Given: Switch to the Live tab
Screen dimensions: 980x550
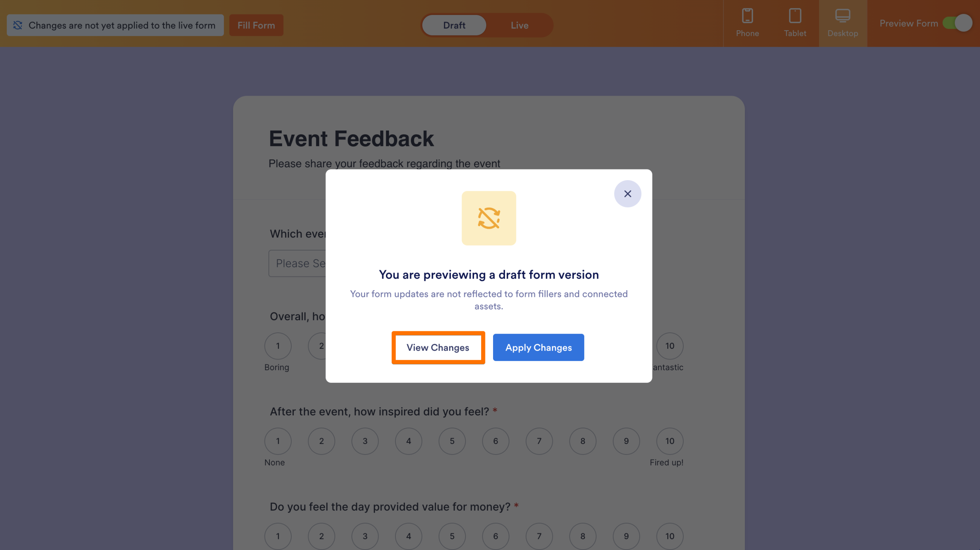Looking at the screenshot, I should tap(519, 25).
